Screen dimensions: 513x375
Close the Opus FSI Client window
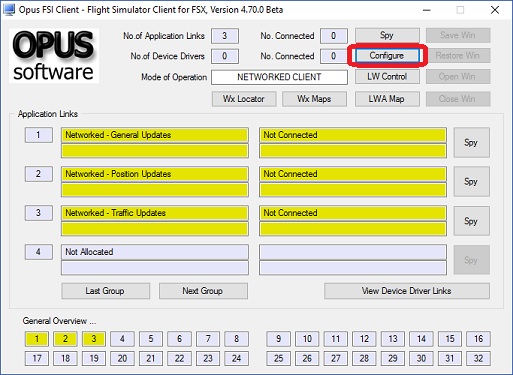[x=495, y=10]
